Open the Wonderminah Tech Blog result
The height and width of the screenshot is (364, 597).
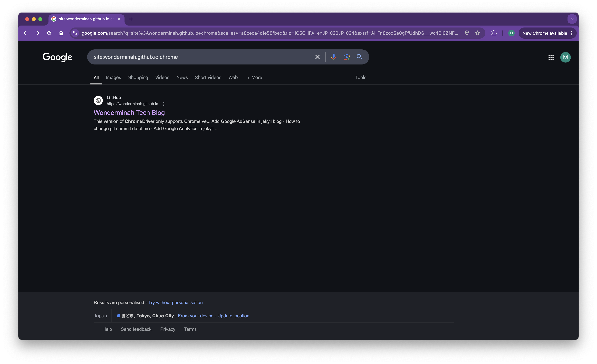point(129,113)
